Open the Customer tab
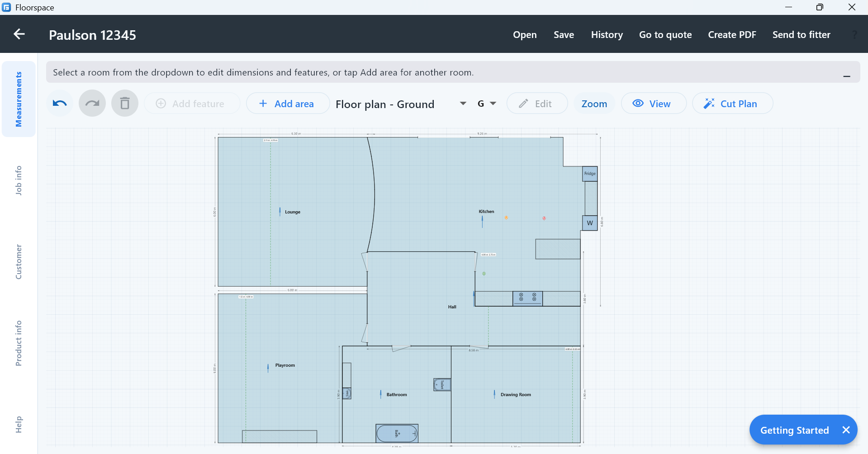 pyautogui.click(x=19, y=262)
